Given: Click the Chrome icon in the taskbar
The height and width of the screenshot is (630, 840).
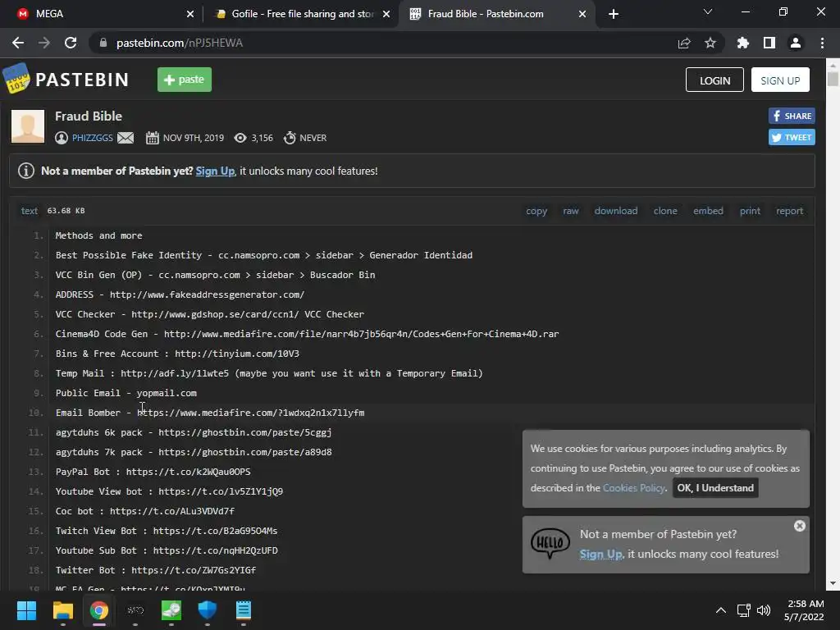Looking at the screenshot, I should (99, 610).
